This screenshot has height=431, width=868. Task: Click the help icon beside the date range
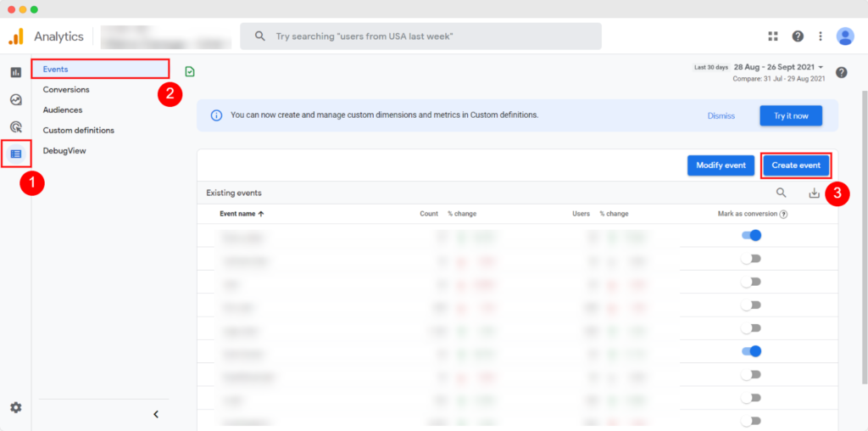(x=842, y=73)
